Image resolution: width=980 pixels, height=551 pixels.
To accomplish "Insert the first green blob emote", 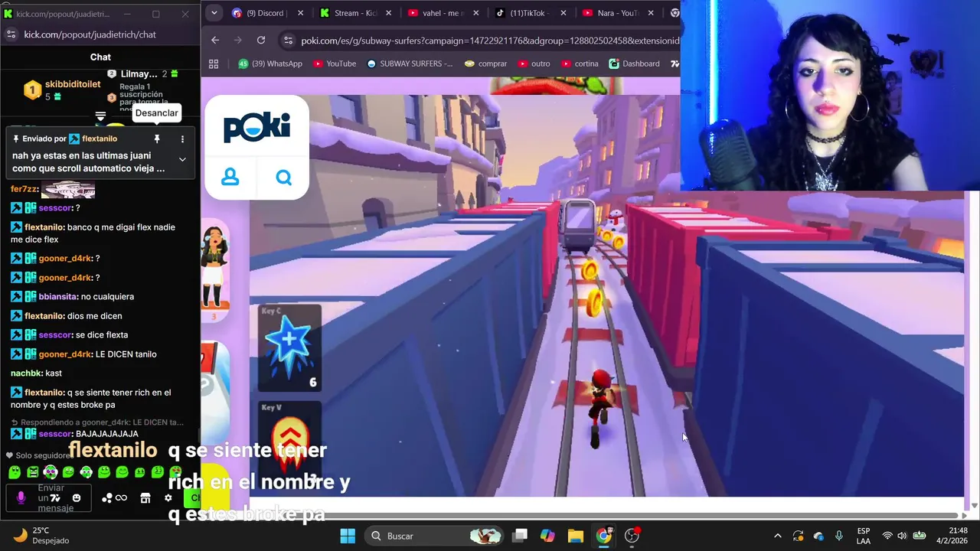I will coord(15,472).
